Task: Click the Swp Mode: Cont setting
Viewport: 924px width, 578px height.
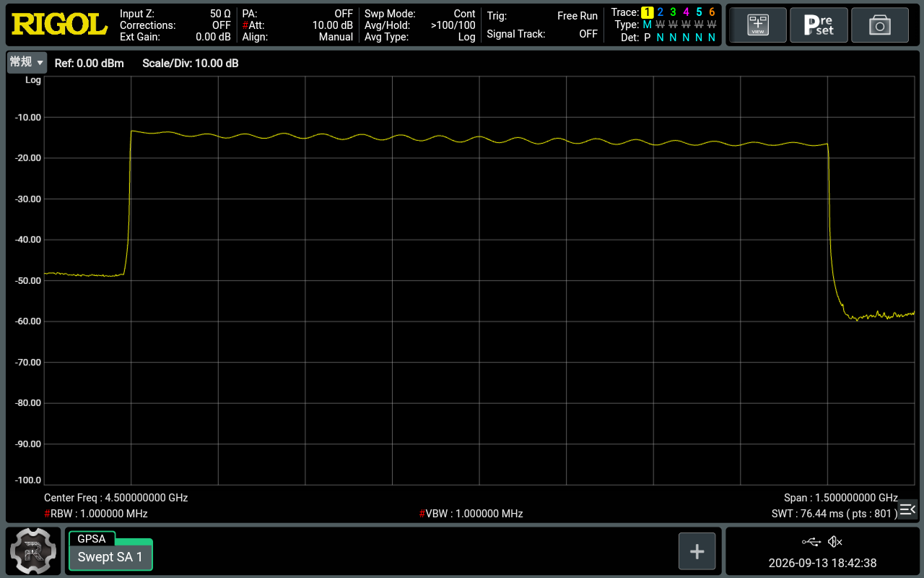Action: pyautogui.click(x=420, y=14)
